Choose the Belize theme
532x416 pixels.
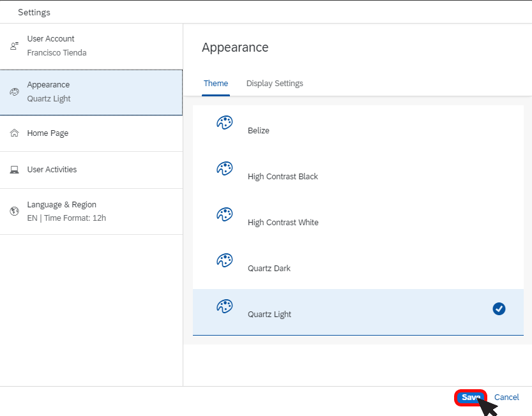(x=358, y=128)
